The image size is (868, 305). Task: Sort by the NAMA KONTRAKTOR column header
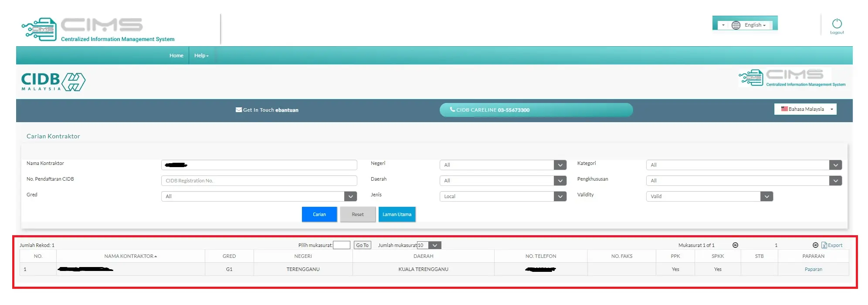(130, 256)
